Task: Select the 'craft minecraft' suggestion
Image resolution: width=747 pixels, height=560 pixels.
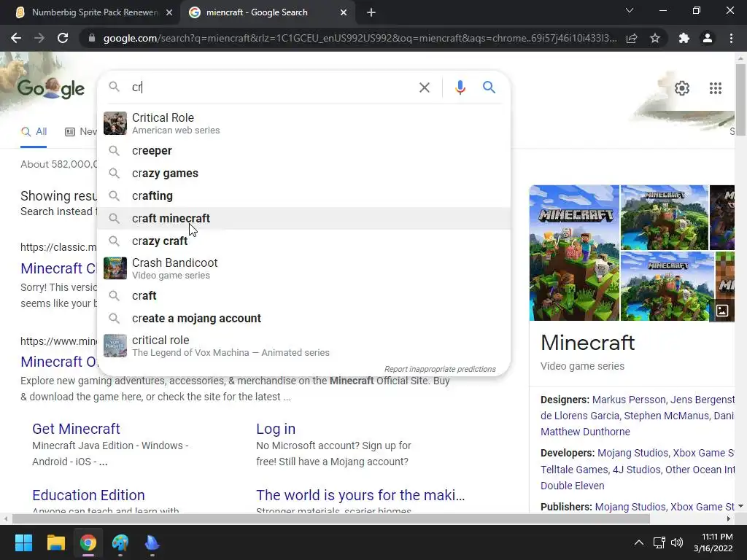Action: 303,218
